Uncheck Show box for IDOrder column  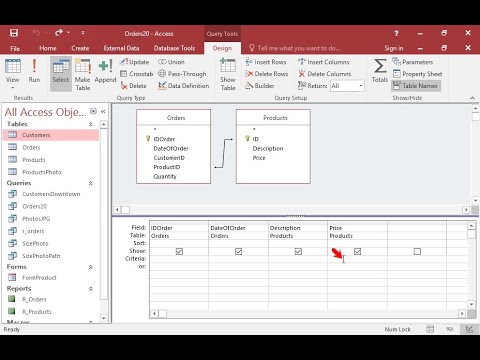[x=179, y=251]
